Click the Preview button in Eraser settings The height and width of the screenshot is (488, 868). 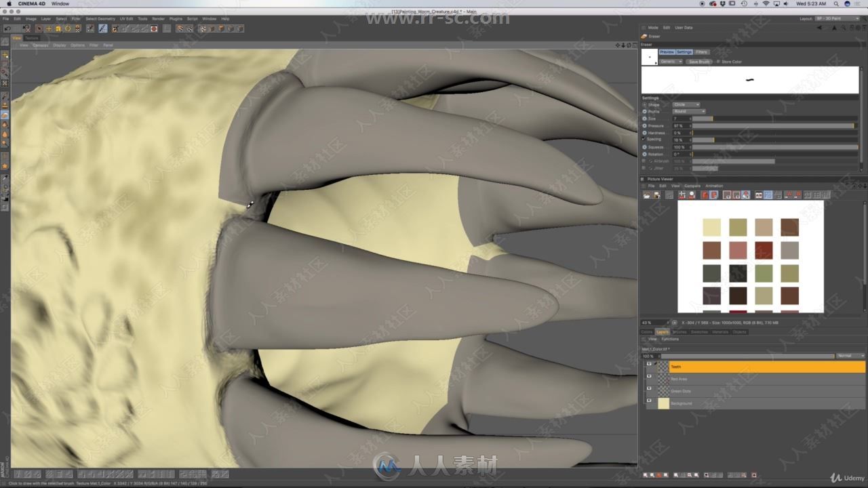[667, 52]
